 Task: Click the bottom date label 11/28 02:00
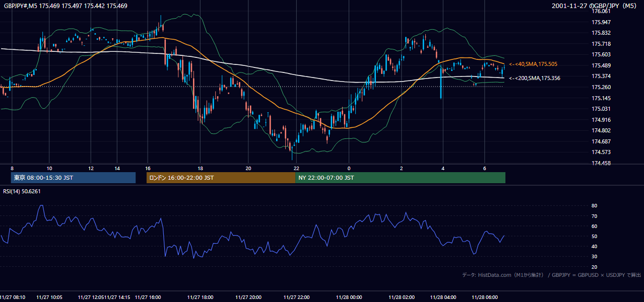click(402, 297)
